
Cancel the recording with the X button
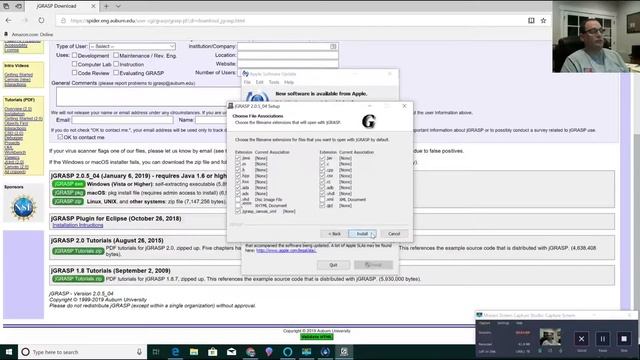click(581, 339)
